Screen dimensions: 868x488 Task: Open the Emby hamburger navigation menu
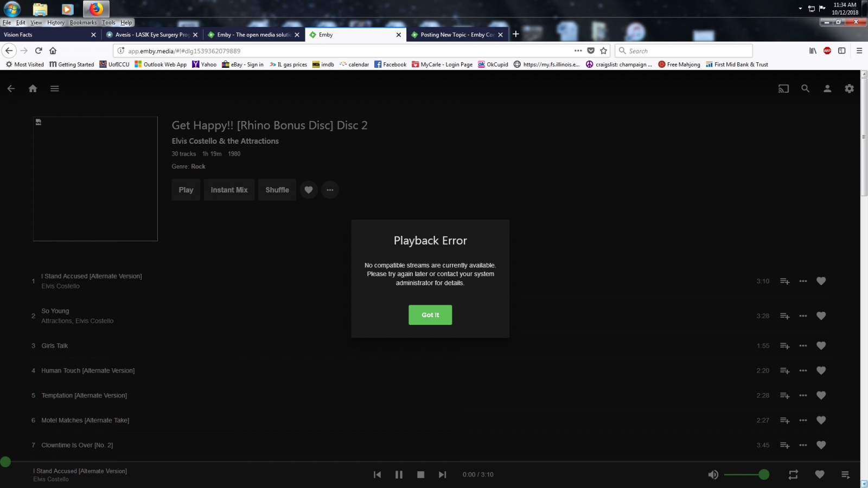click(x=55, y=88)
